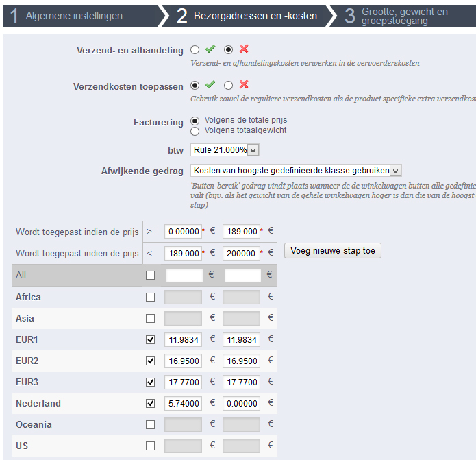This screenshot has height=460, width=476.
Task: Uncheck the EUR1 zone checkbox
Action: pos(150,339)
